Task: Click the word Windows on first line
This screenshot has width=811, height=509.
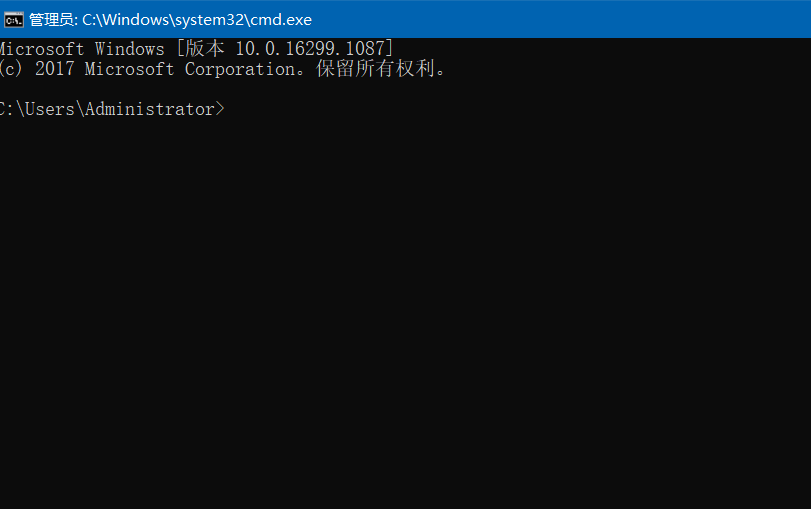Action: pyautogui.click(x=129, y=49)
